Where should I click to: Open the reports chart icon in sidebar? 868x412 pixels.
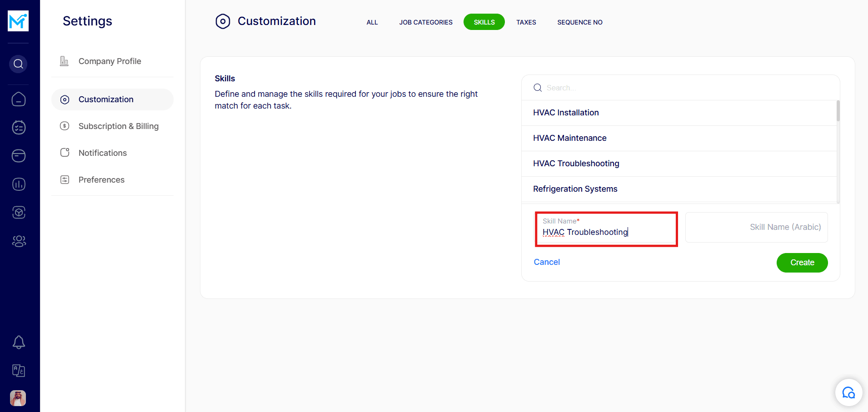(x=19, y=184)
